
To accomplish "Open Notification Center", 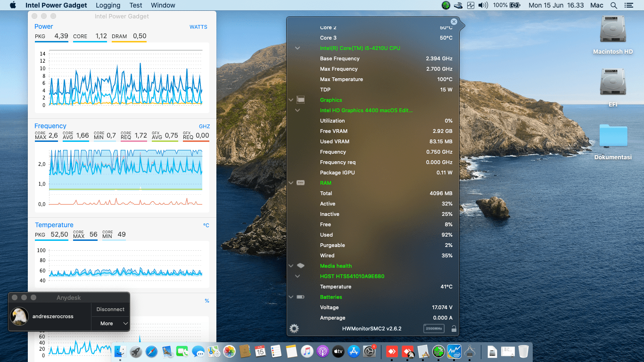I will [628, 5].
